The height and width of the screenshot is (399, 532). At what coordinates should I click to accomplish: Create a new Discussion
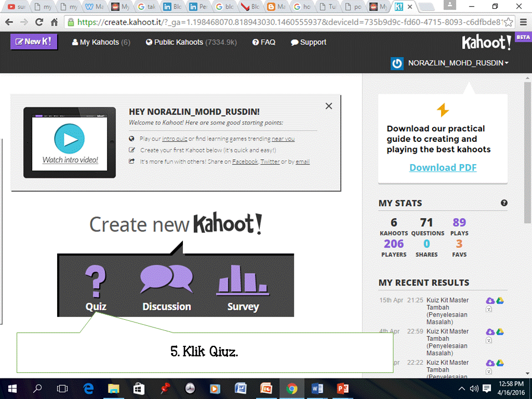tap(167, 288)
